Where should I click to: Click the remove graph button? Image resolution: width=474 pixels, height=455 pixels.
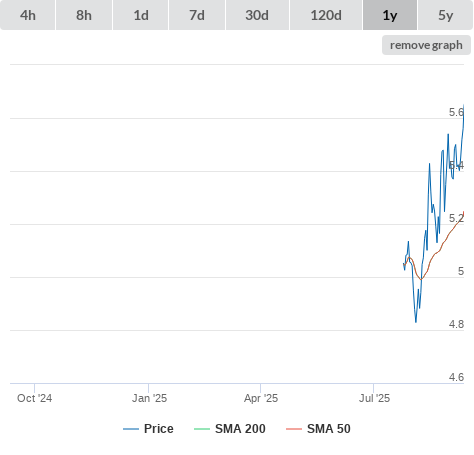pyautogui.click(x=426, y=45)
